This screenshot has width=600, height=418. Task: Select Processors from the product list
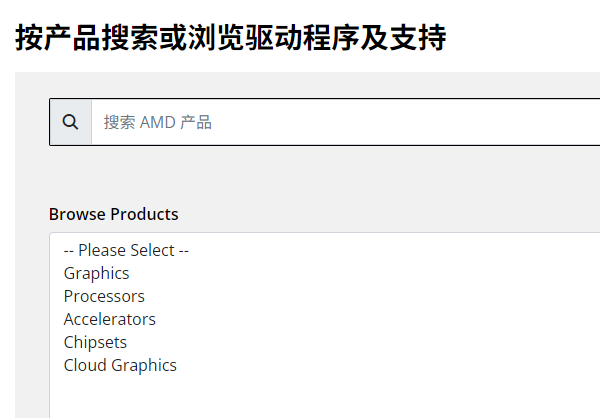[x=104, y=296]
